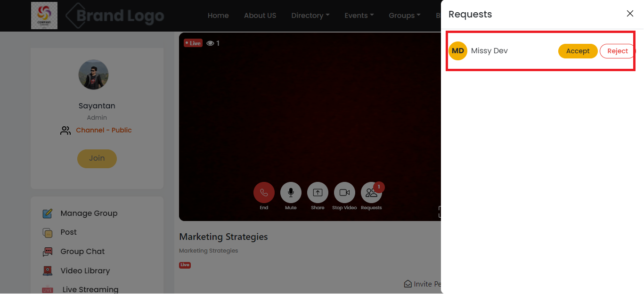
Task: Click Sayantan's profile picture
Action: click(93, 74)
